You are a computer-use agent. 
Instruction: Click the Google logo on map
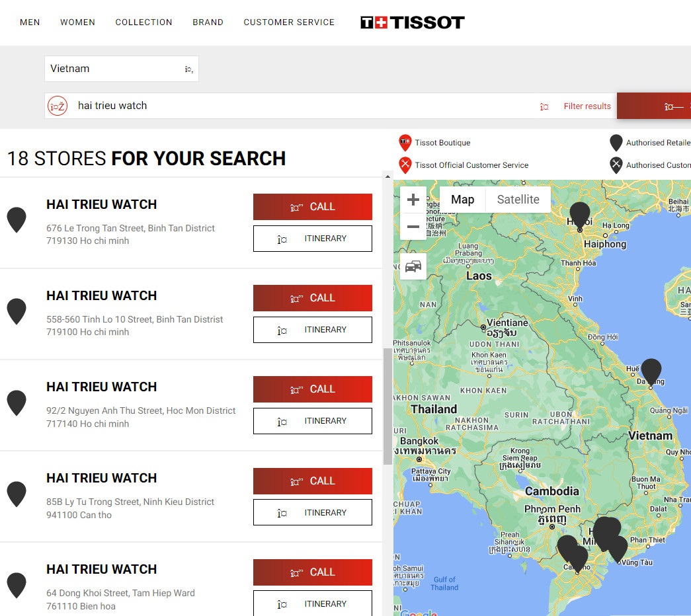click(x=419, y=613)
